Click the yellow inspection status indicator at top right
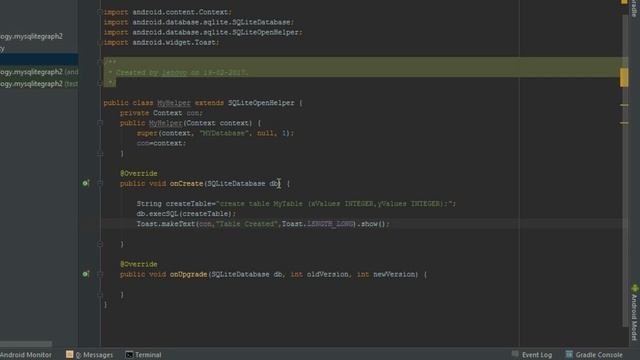 click(624, 2)
